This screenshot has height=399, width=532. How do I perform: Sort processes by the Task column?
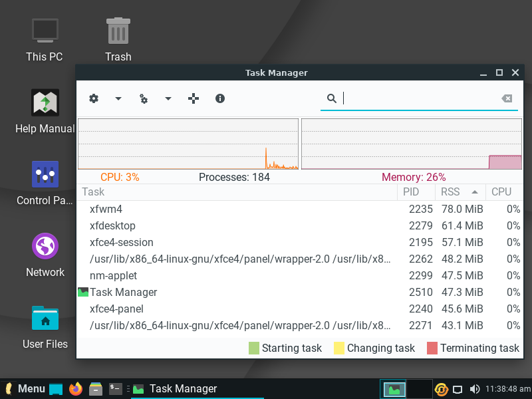coord(237,192)
